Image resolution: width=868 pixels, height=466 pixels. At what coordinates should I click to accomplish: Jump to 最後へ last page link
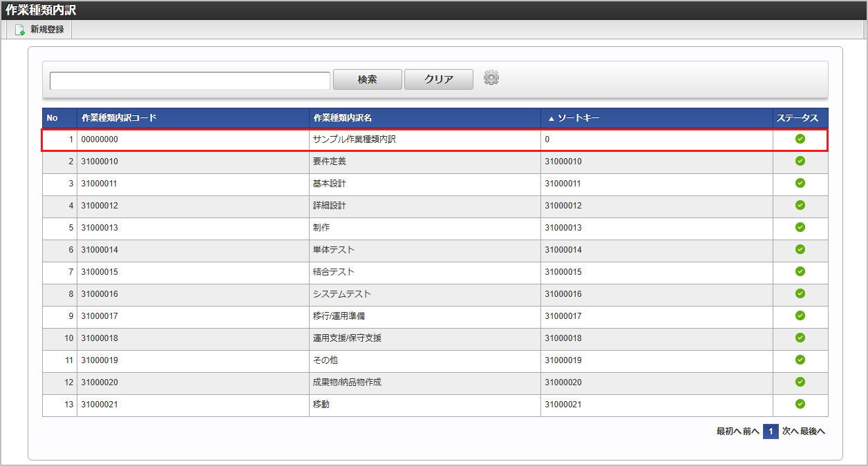click(x=813, y=431)
